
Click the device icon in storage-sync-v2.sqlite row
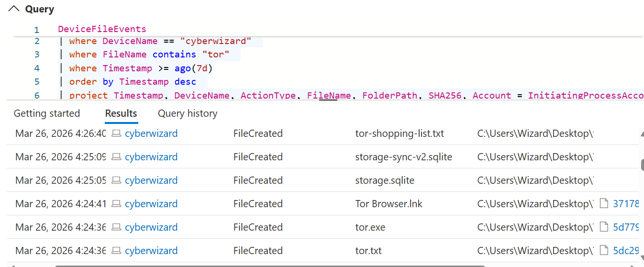point(116,157)
